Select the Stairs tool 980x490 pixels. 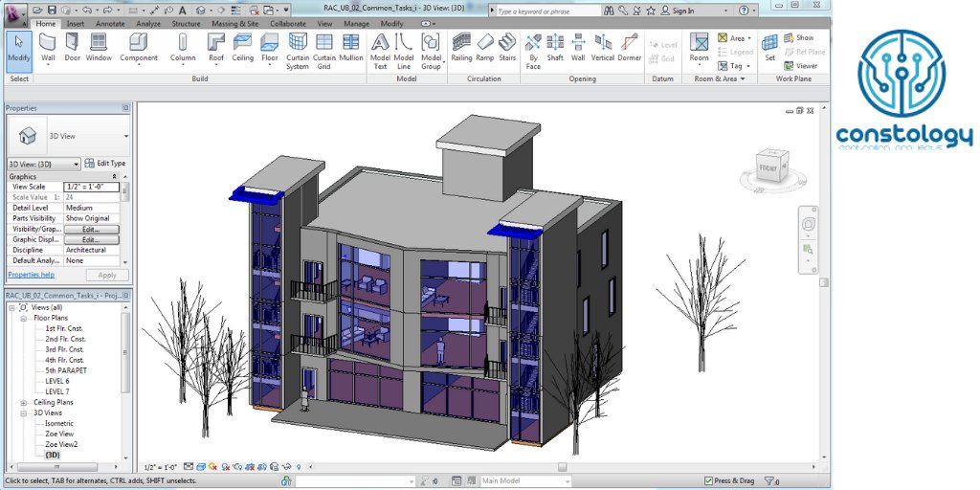point(507,49)
